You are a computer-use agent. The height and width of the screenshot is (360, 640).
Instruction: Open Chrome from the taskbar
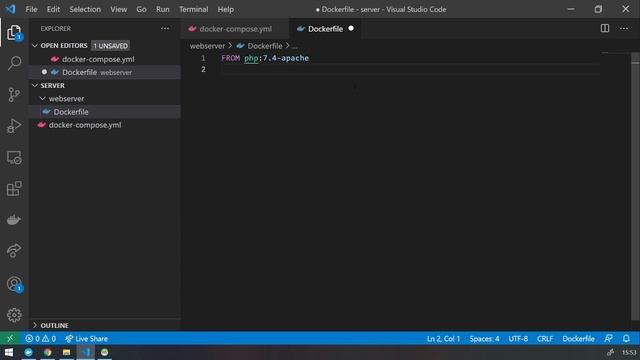(48, 352)
